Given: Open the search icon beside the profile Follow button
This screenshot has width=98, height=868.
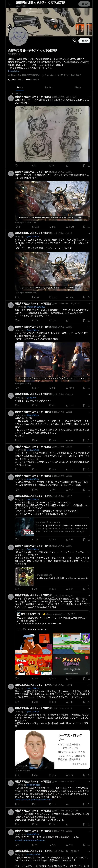Looking at the screenshot, I should pyautogui.click(x=75, y=41).
